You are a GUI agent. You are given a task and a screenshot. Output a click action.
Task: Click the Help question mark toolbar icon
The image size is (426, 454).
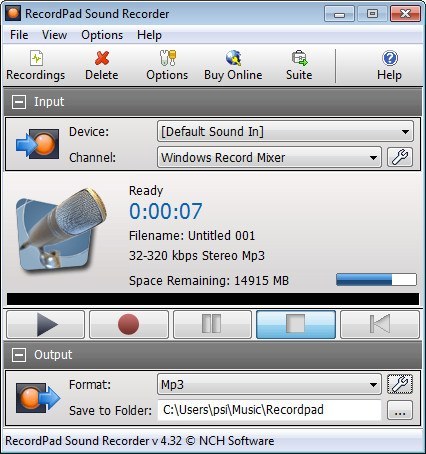[x=390, y=58]
